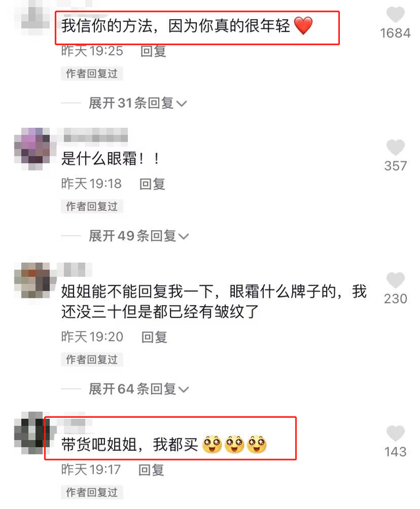Tap 作者回复过 tag under 19:18 comment
The width and height of the screenshot is (420, 509).
pos(92,207)
